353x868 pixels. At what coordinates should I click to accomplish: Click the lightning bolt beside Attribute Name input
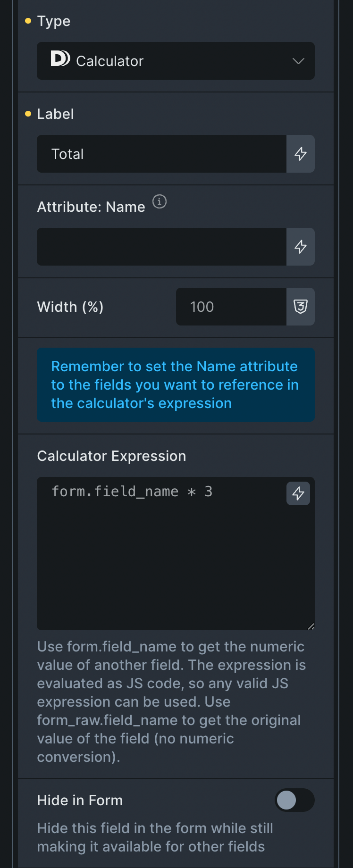(x=301, y=247)
